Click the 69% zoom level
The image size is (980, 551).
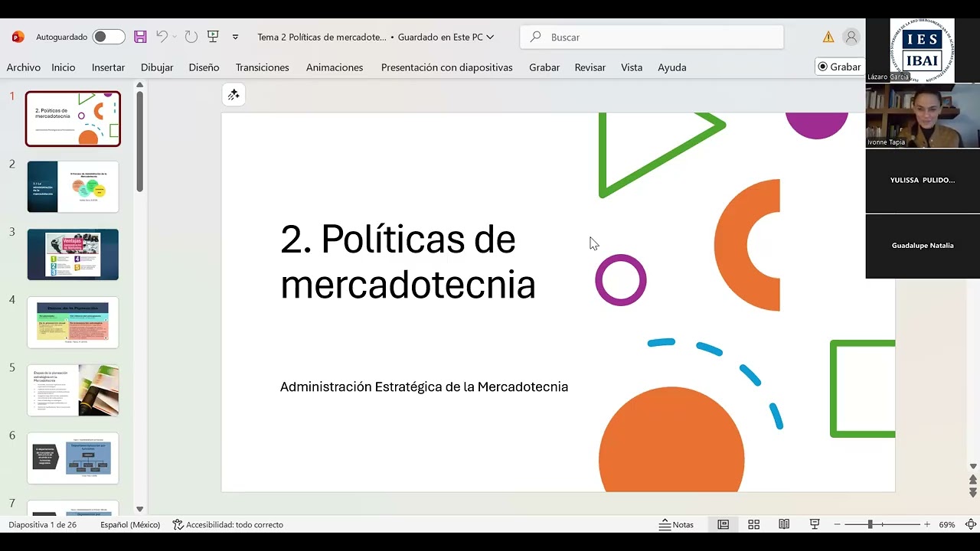947,525
